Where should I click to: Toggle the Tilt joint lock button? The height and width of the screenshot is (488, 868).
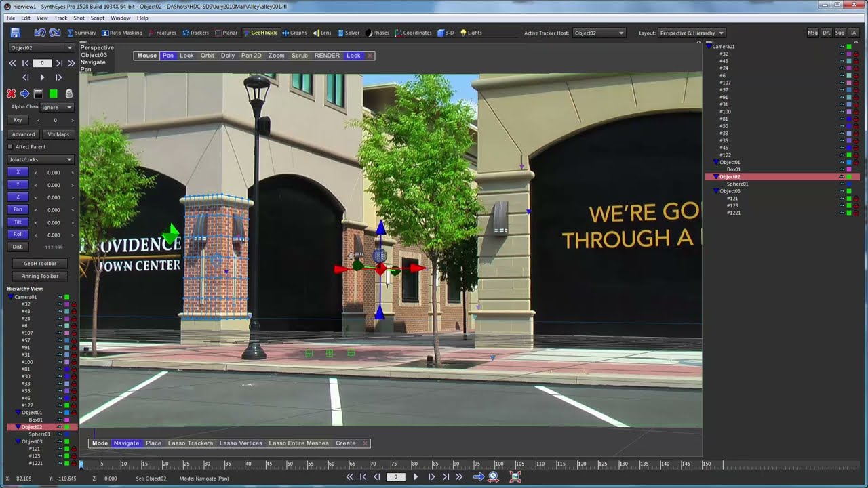18,222
